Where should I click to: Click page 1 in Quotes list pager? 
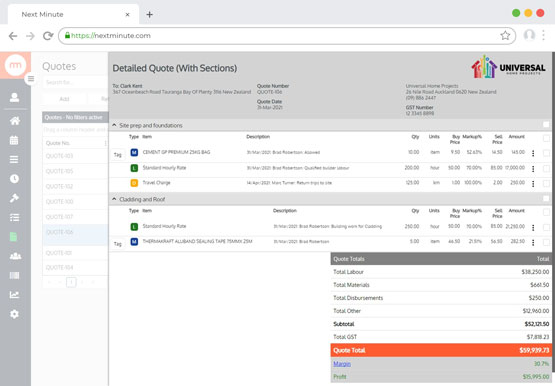pyautogui.click(x=71, y=282)
